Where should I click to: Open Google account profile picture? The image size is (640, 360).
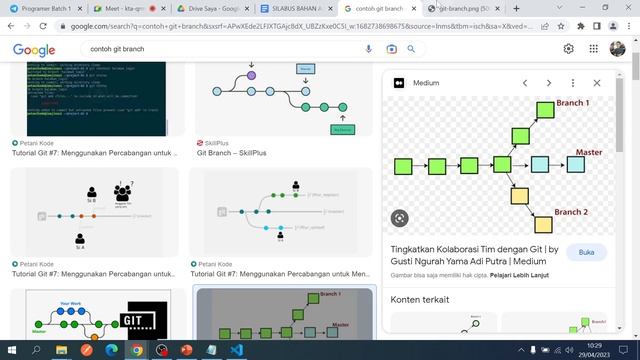[618, 49]
